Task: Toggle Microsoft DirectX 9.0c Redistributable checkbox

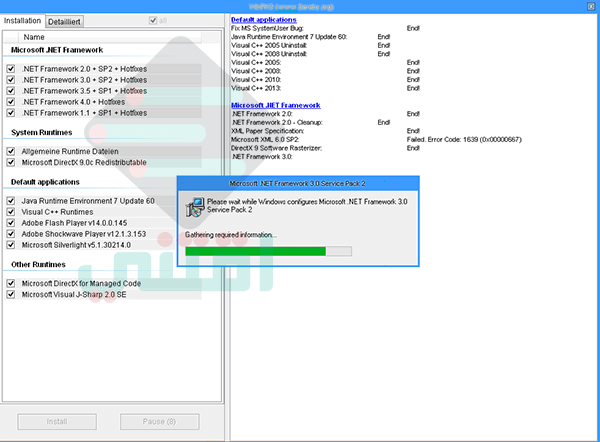Action: (x=11, y=163)
